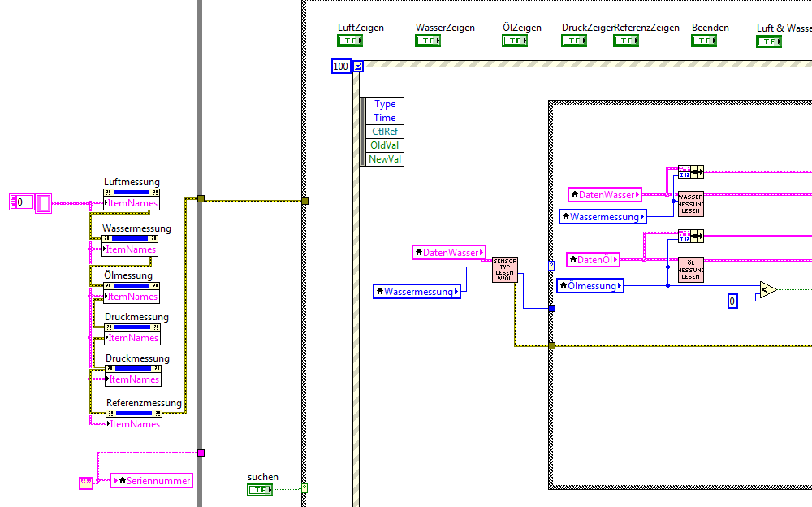This screenshot has width=812, height=507.
Task: Click the Seriennummer local variable
Action: coord(152,480)
